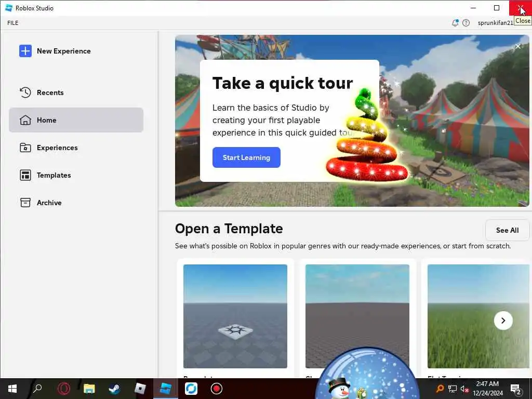Click the Open a Template heading
This screenshot has width=532, height=399.
coord(229,229)
